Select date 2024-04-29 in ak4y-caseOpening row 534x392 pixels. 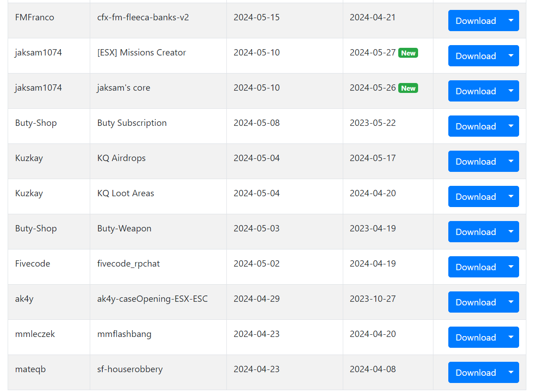coord(257,299)
